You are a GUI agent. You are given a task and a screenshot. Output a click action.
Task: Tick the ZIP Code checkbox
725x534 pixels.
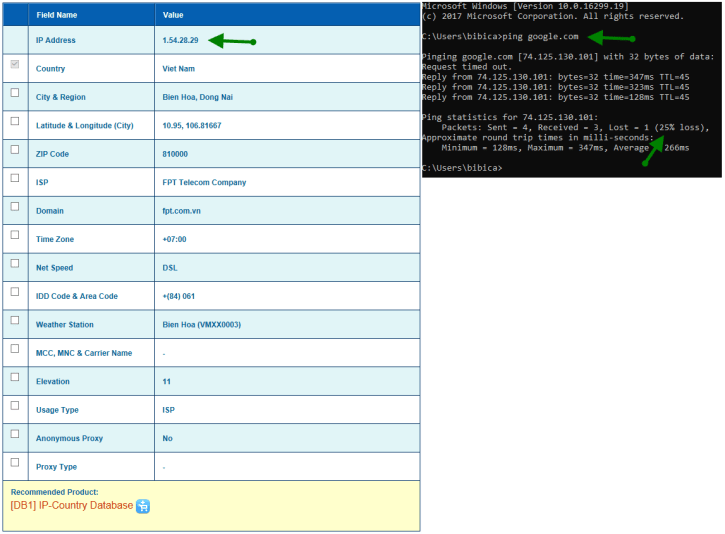[14, 149]
